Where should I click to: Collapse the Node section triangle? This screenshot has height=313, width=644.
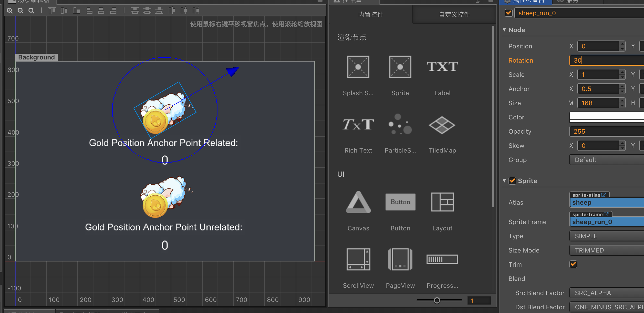pos(504,30)
